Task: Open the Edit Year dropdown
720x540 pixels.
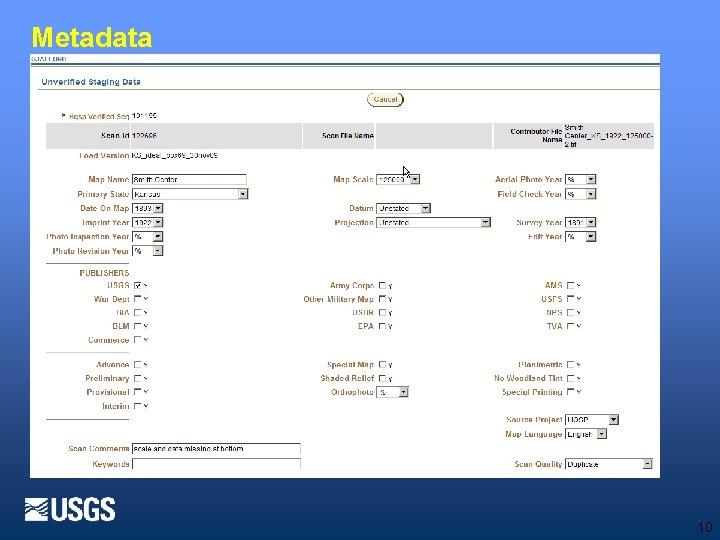Action: (x=580, y=237)
